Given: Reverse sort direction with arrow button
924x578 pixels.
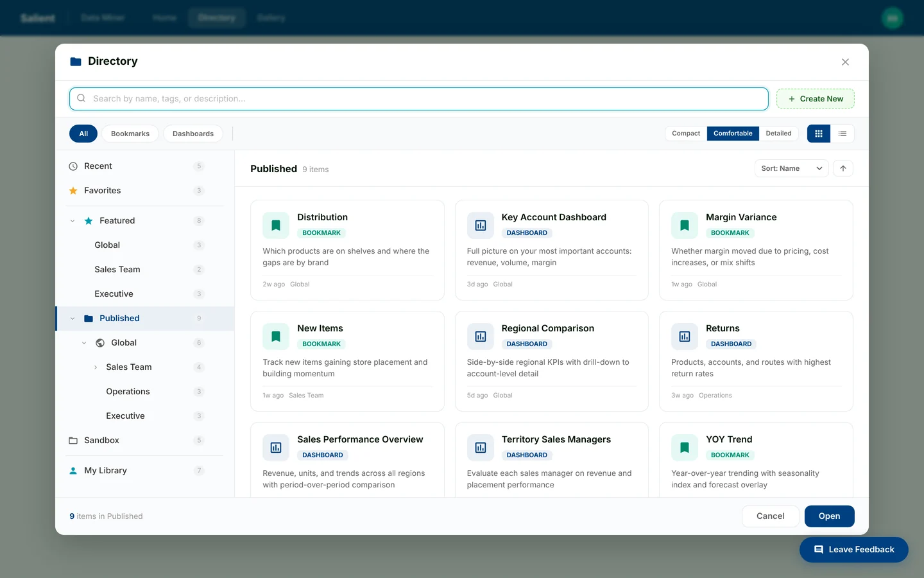Looking at the screenshot, I should coord(843,168).
